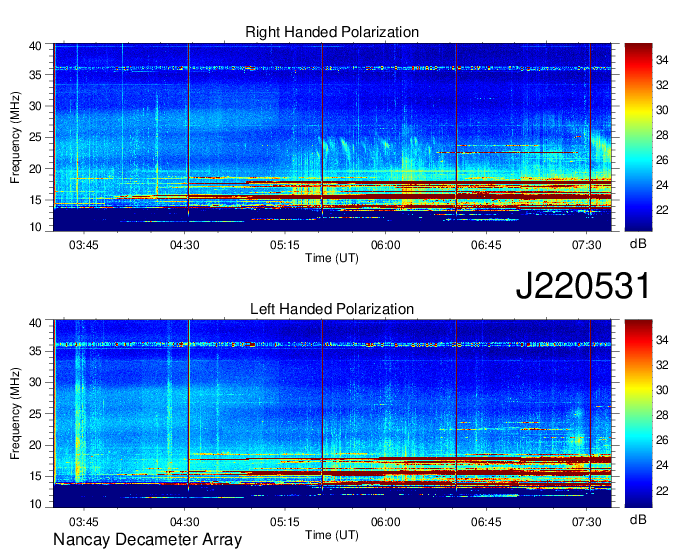Click "Frequency (MHz)" axis label of Left Handed plot

click(15, 414)
